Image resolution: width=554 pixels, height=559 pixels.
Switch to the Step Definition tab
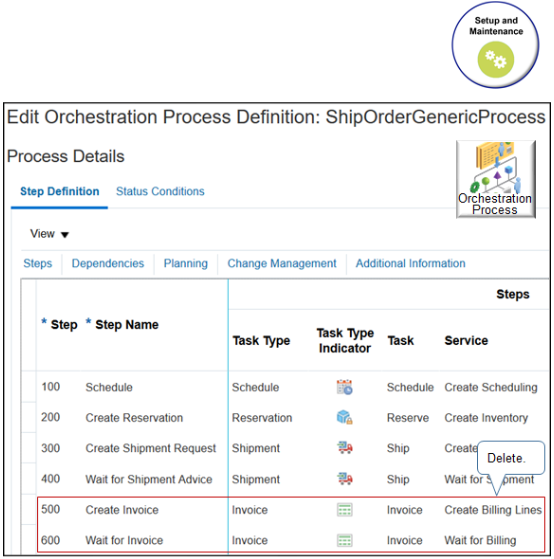pyautogui.click(x=60, y=191)
